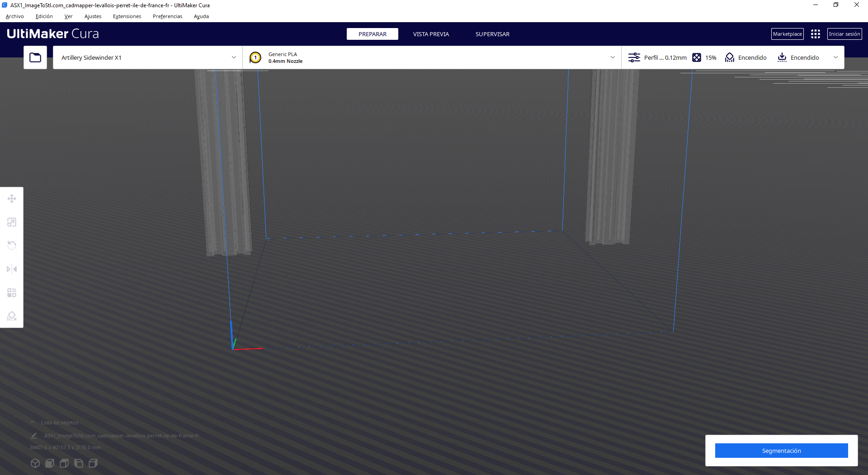Open per-model settings tool
The width and height of the screenshot is (868, 475).
pyautogui.click(x=12, y=293)
